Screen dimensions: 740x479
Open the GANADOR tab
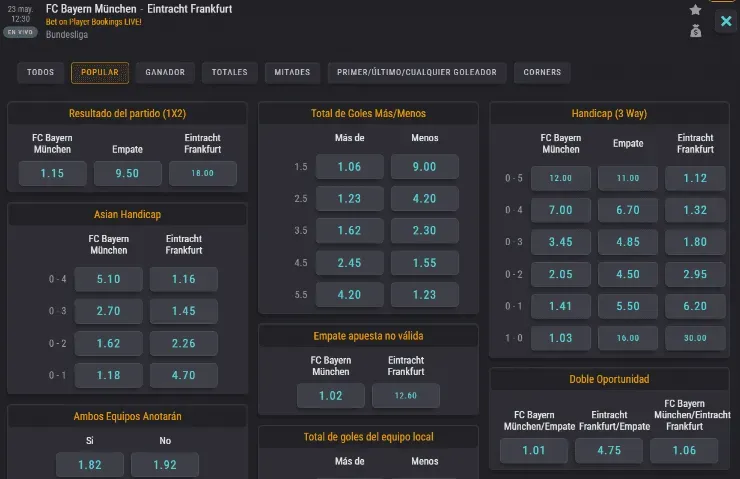tap(165, 72)
